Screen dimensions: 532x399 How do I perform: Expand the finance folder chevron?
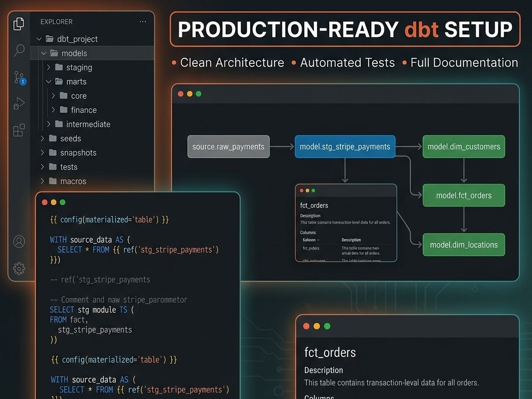coord(53,110)
